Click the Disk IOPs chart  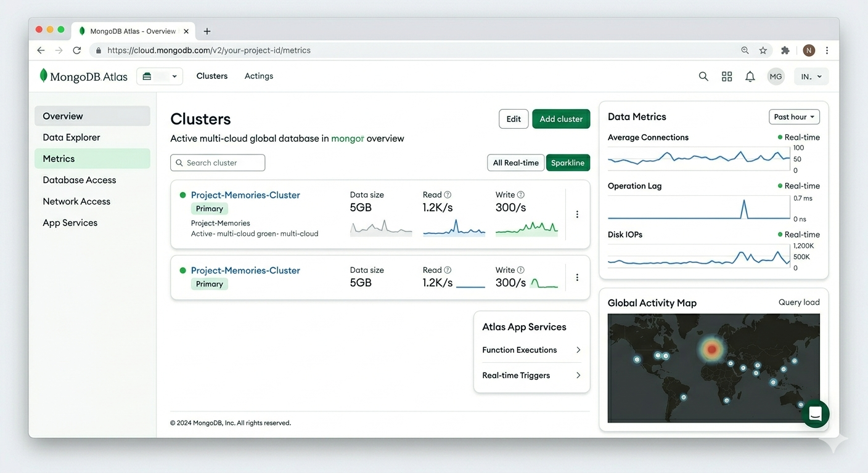point(699,256)
